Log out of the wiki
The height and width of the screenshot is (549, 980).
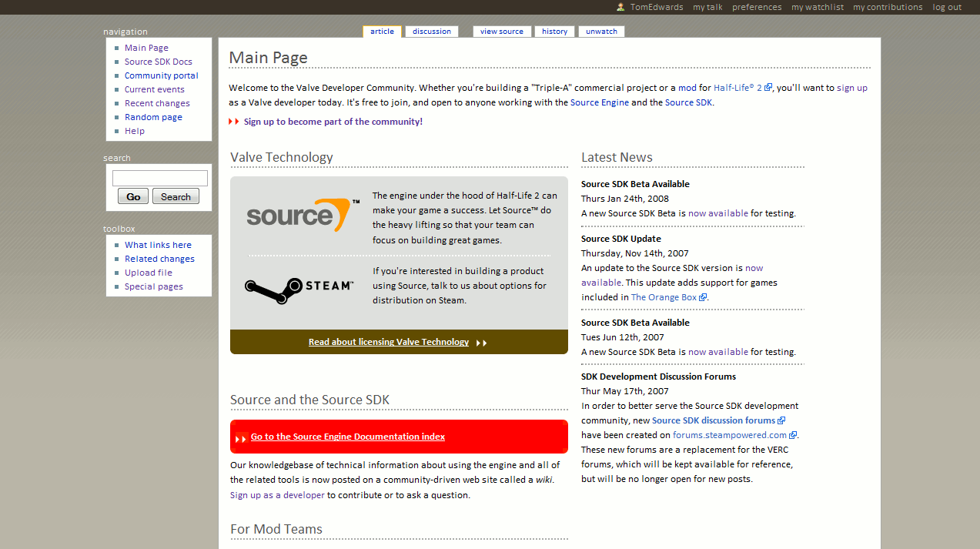(x=947, y=7)
